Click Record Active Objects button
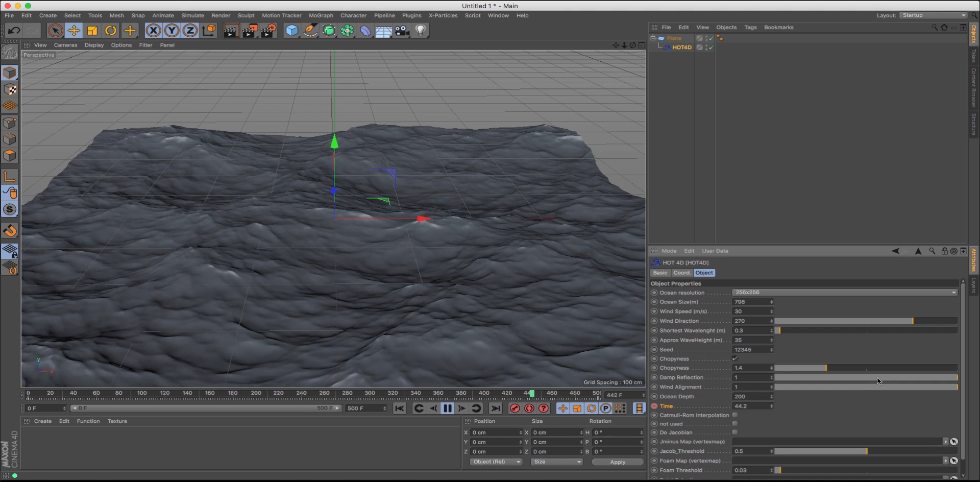Viewport: 980px width, 482px height. (x=514, y=408)
